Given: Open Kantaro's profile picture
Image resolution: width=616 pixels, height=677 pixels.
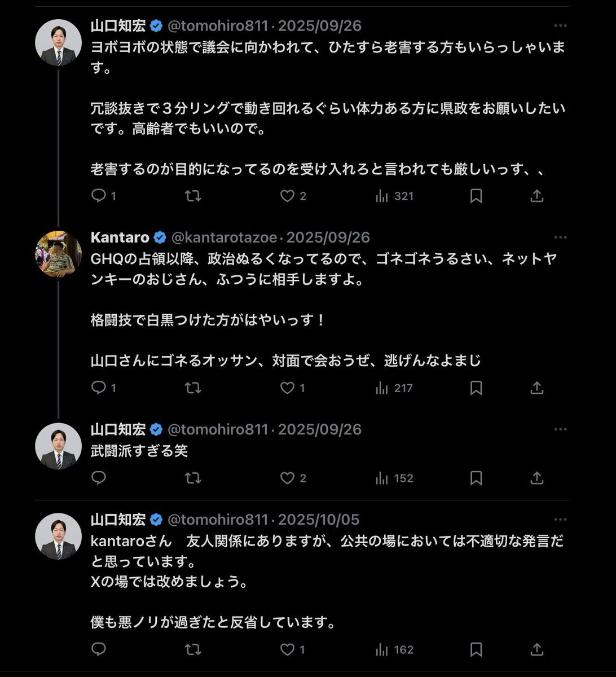Looking at the screenshot, I should [x=58, y=254].
